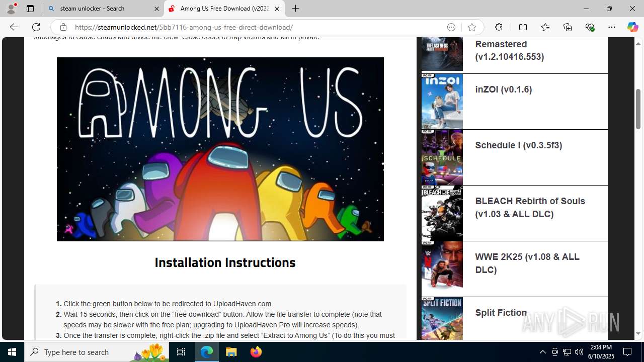Show hidden system tray icons
This screenshot has width=644, height=362.
pyautogui.click(x=542, y=352)
